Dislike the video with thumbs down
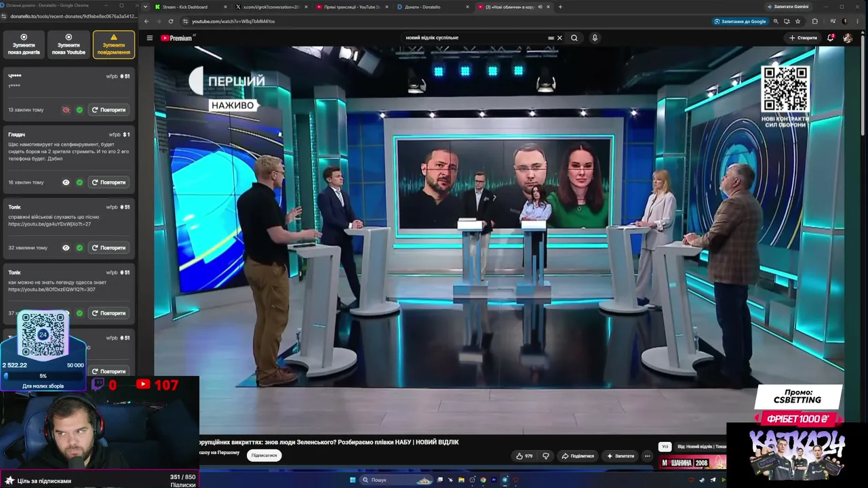Image resolution: width=868 pixels, height=488 pixels. pos(546,456)
